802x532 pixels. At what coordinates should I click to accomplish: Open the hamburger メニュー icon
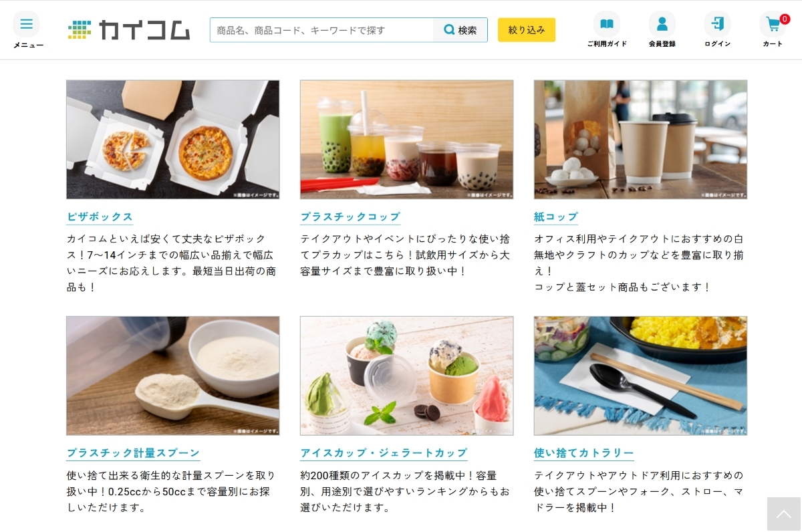[26, 24]
